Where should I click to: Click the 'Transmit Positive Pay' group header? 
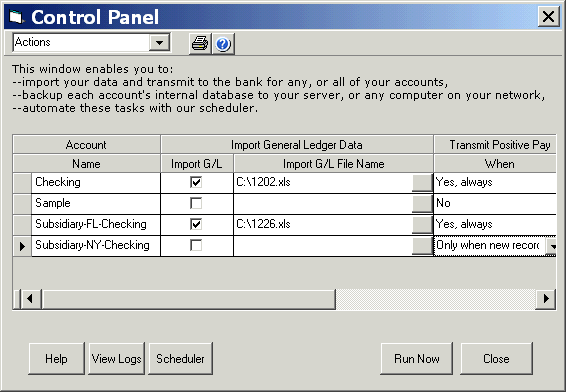(x=495, y=145)
